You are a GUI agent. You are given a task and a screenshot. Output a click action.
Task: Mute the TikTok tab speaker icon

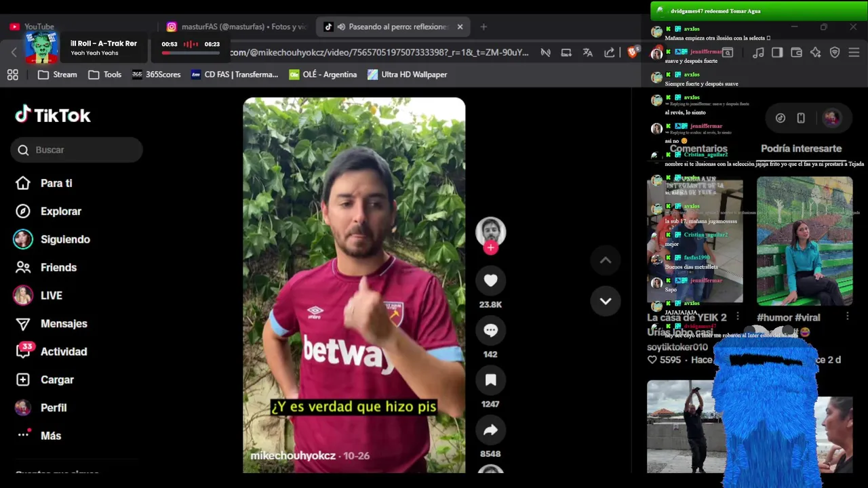pos(341,26)
